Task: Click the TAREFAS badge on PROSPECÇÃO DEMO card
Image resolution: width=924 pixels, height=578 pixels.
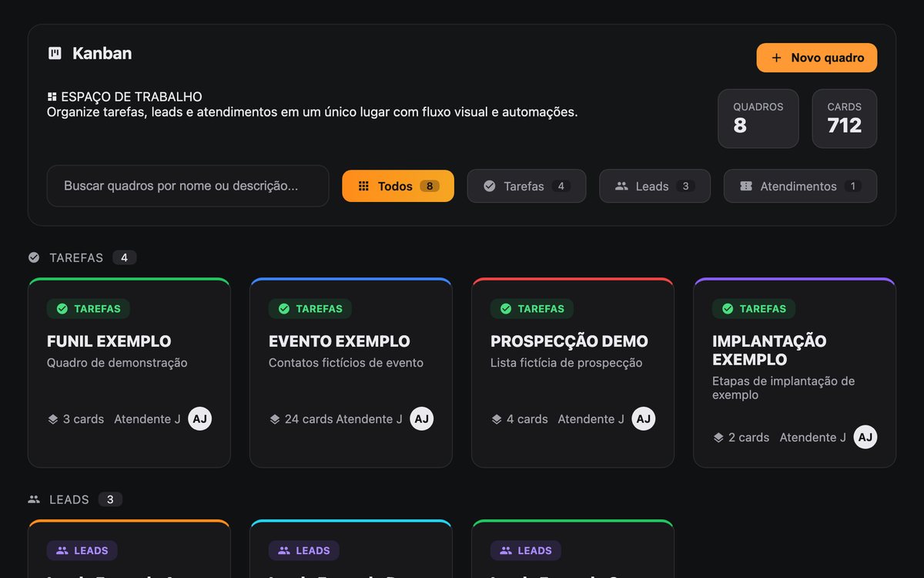Action: (532, 308)
